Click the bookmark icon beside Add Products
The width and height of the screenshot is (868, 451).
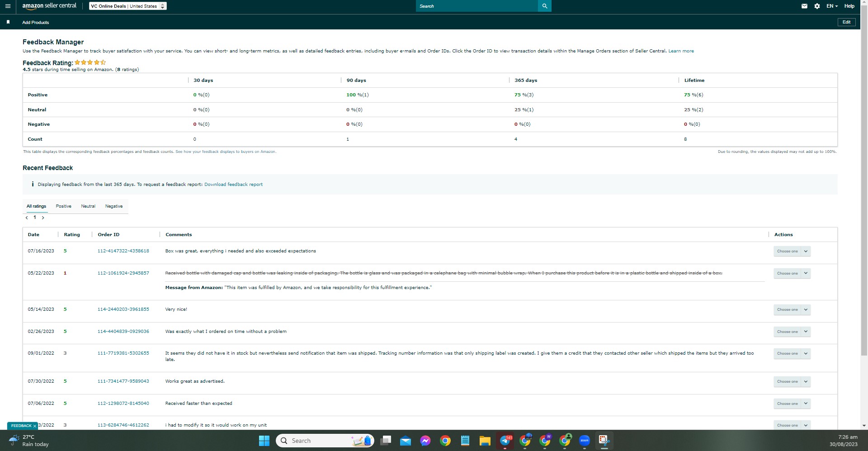8,22
